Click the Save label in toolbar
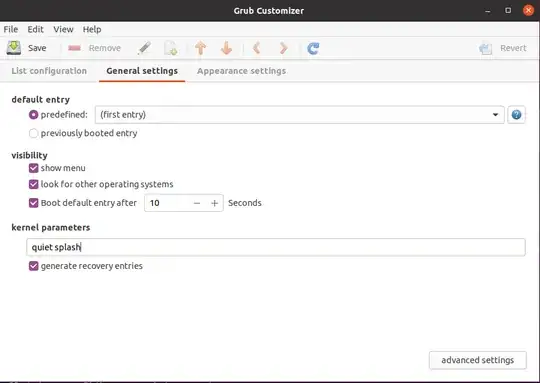The image size is (540, 383). [37, 48]
